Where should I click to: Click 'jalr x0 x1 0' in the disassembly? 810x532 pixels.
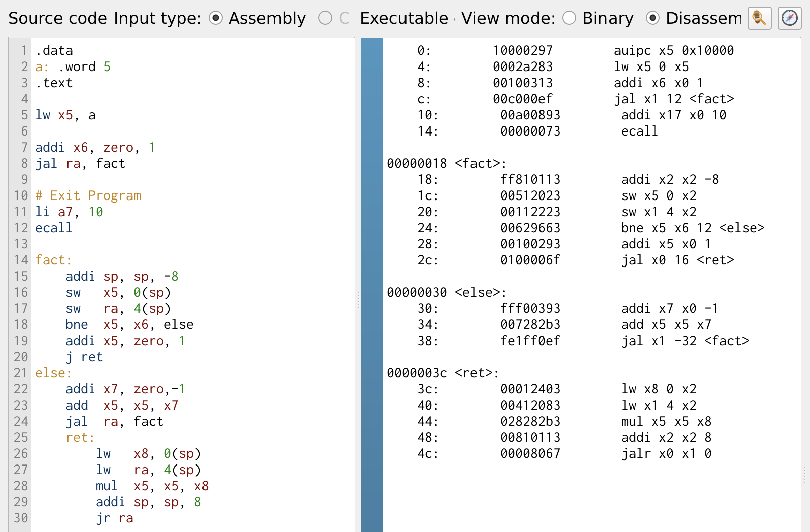click(x=666, y=453)
